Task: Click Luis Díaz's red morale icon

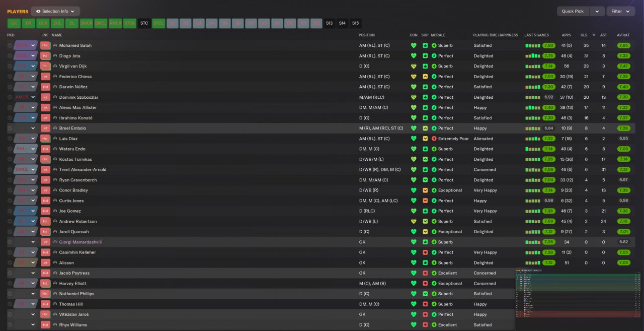Action: [434, 139]
